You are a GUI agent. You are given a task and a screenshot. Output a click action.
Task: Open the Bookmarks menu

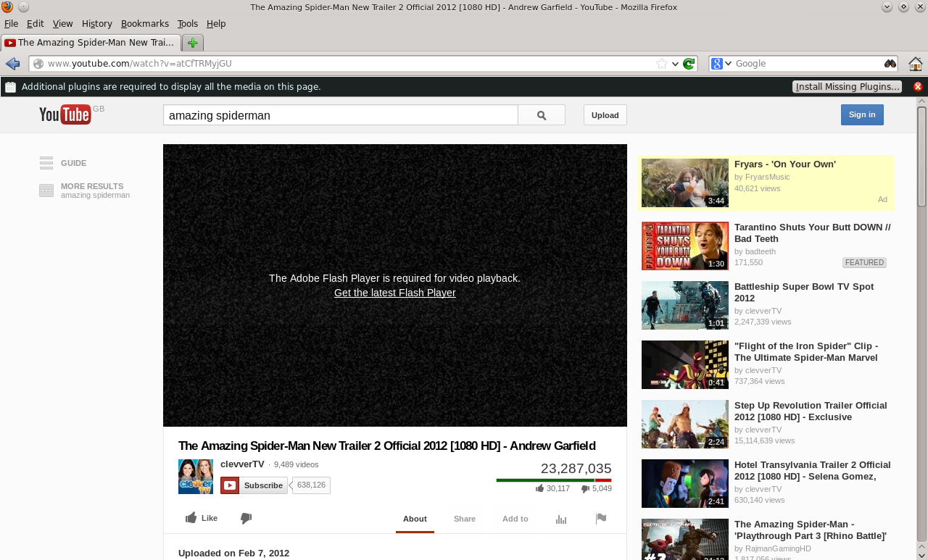[x=145, y=24]
